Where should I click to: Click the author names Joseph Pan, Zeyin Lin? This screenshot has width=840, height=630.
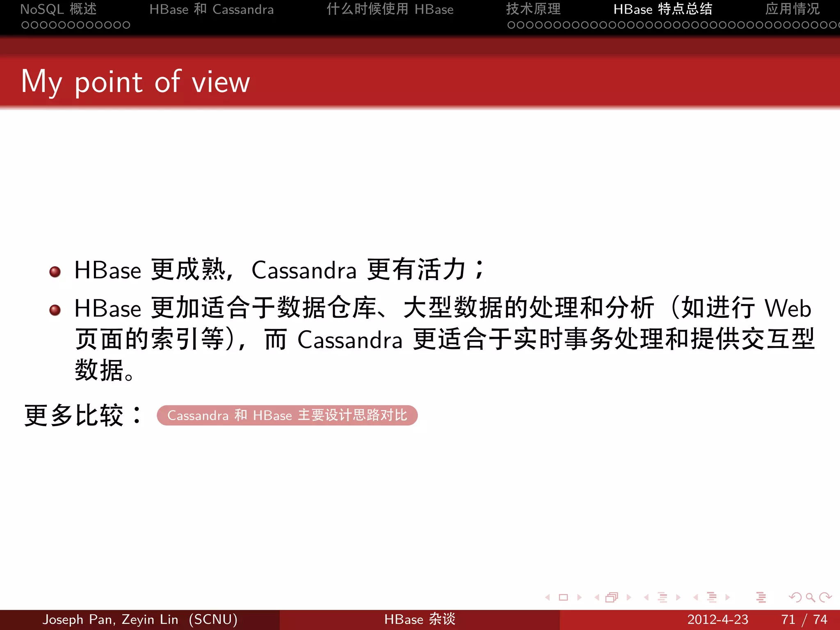(x=110, y=619)
